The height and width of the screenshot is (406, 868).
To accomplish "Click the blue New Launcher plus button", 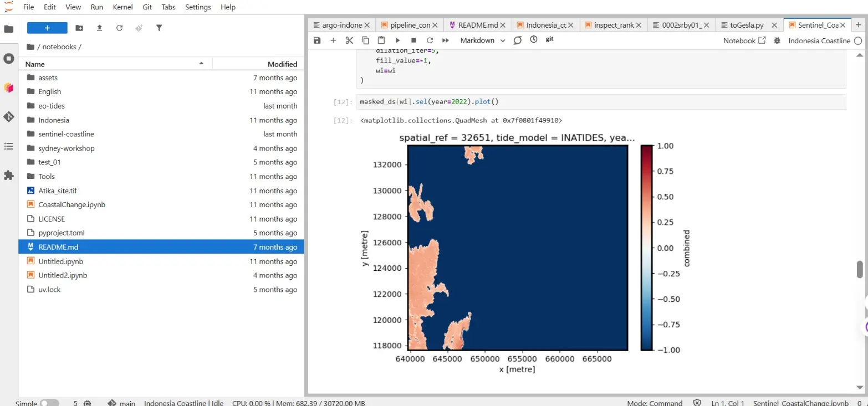I will click(47, 28).
